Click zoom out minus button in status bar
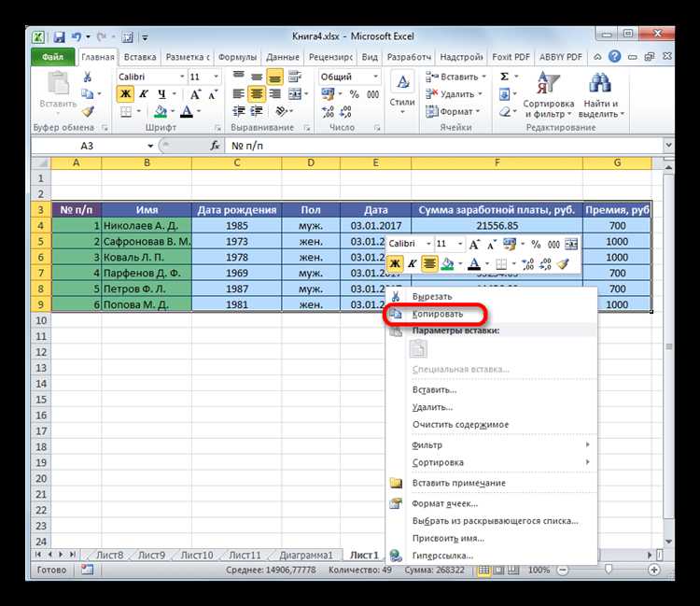 pos(564,570)
